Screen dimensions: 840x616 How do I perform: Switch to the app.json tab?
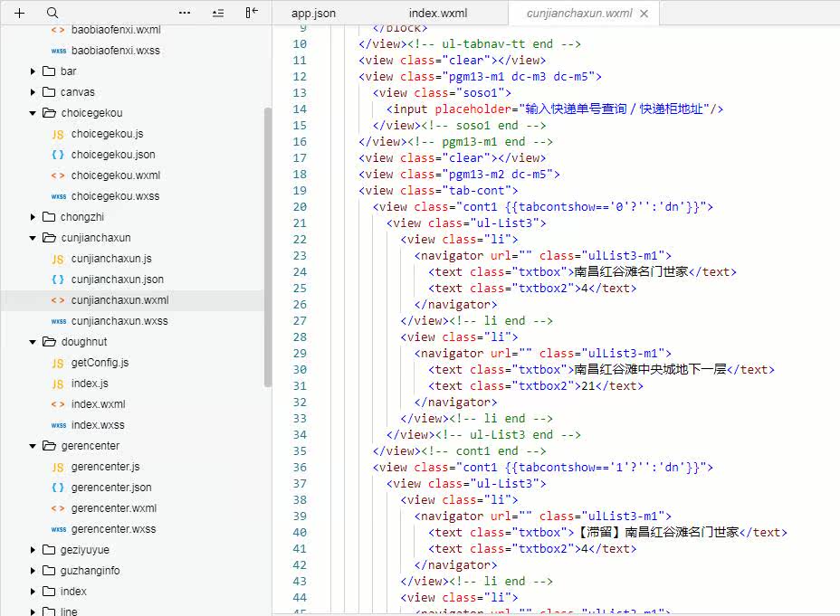pyautogui.click(x=313, y=14)
